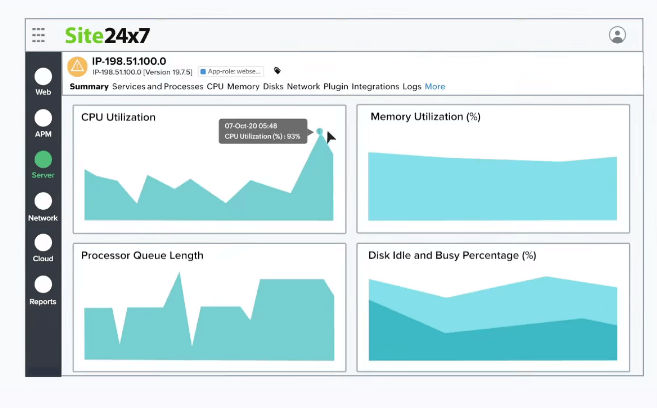Select the Web sidebar icon
657x408 pixels.
(x=43, y=77)
